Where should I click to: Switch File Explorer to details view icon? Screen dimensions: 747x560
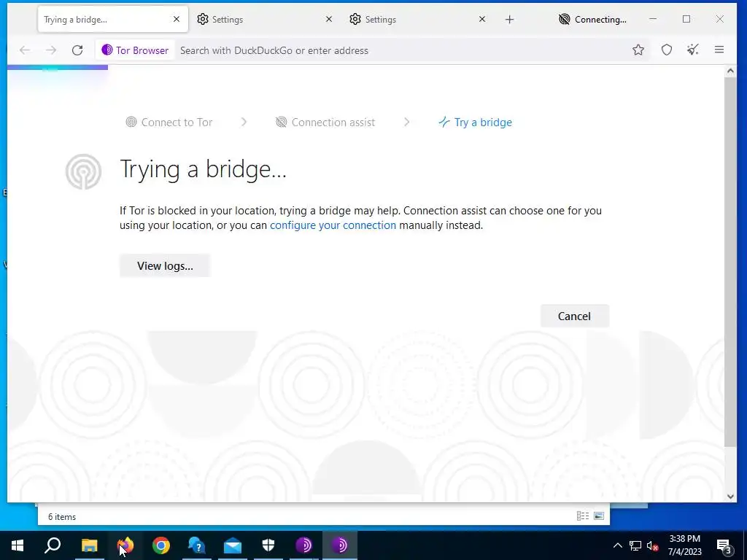pyautogui.click(x=583, y=516)
